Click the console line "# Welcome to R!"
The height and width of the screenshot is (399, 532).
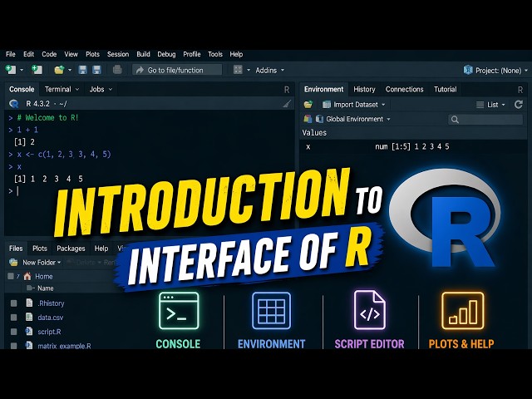point(48,118)
